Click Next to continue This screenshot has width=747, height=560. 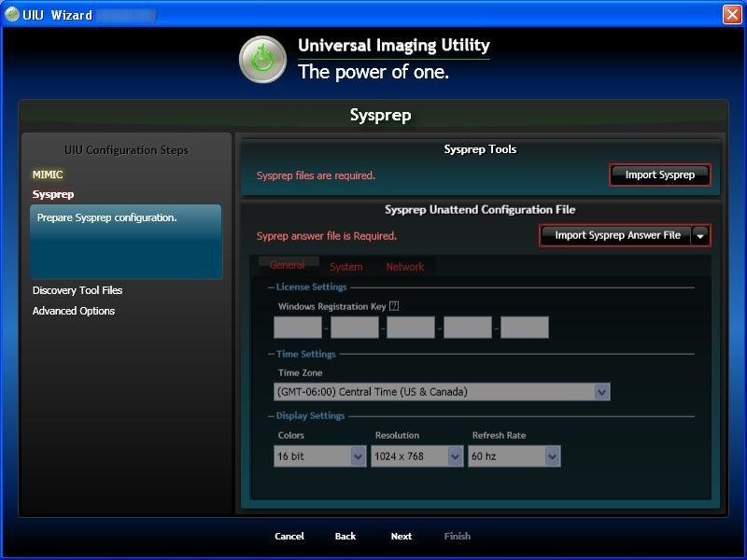(x=402, y=536)
